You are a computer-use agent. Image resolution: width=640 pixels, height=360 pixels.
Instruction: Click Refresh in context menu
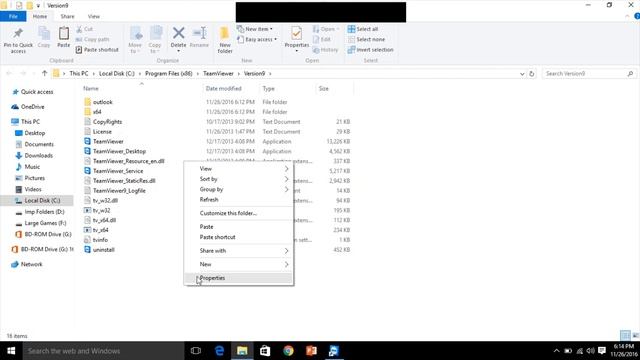(x=239, y=200)
